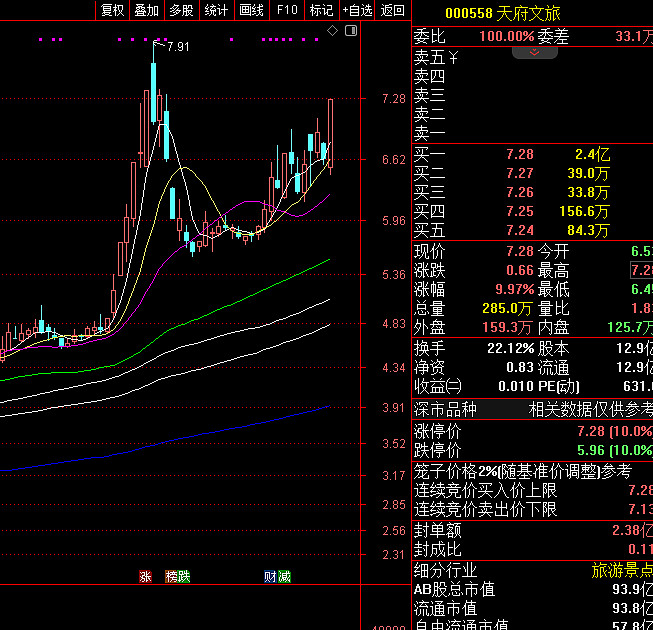Click the 跌停价 5.96 value

pyautogui.click(x=591, y=451)
